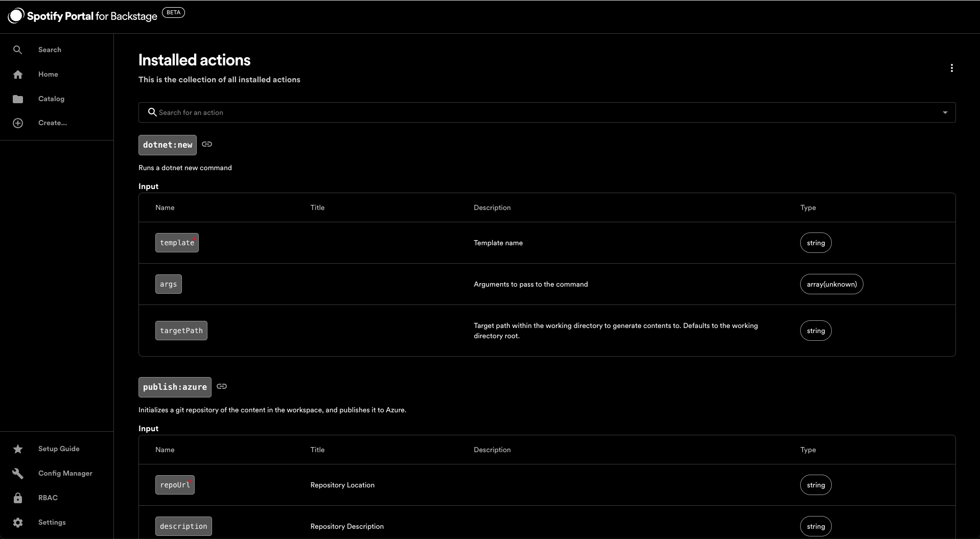
Task: Click the Template name description text
Action: click(x=498, y=243)
